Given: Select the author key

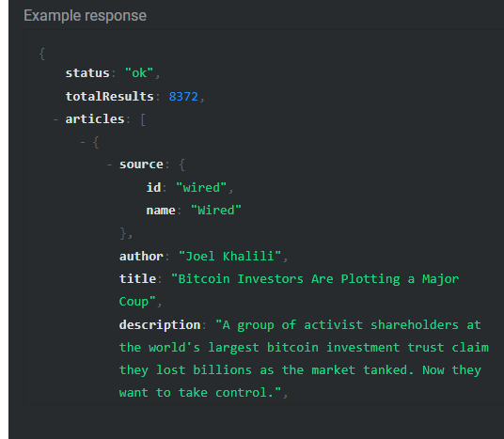Looking at the screenshot, I should tap(141, 256).
